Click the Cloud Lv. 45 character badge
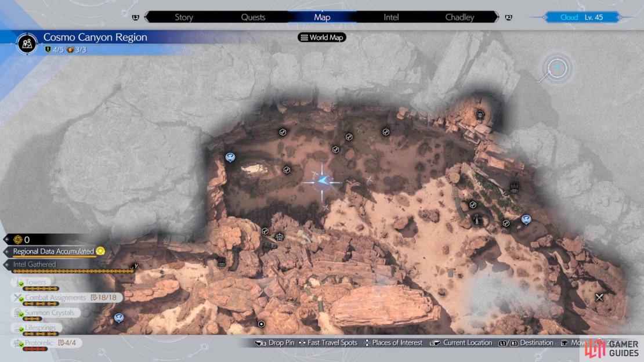Image resolution: width=644 pixels, height=362 pixels. point(581,17)
